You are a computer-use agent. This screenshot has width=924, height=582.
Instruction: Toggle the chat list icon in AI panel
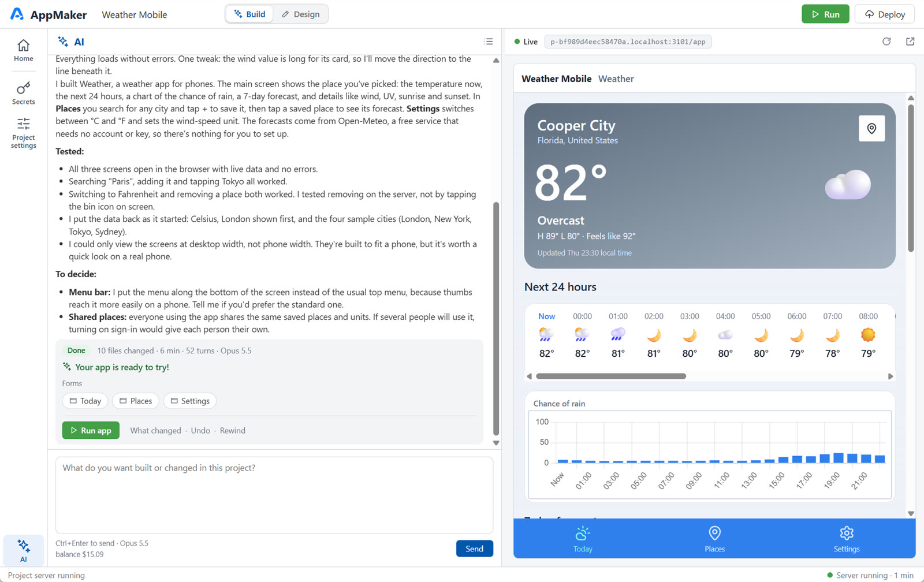(489, 42)
